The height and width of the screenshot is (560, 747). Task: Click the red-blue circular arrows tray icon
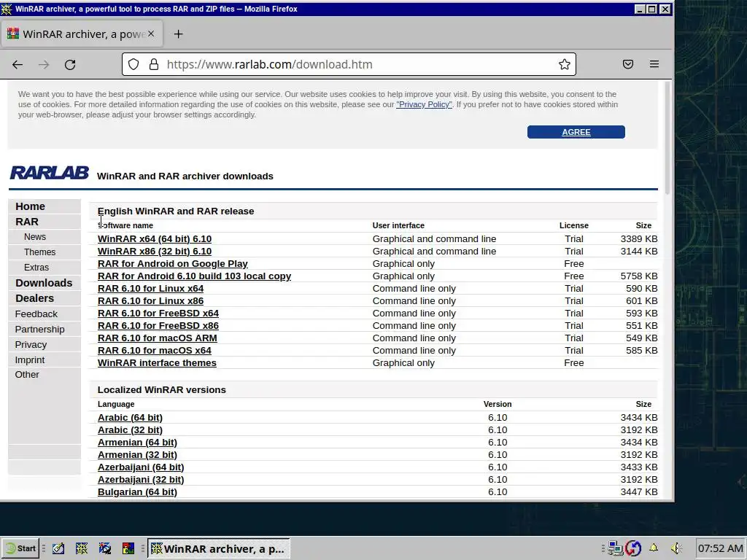tap(634, 548)
